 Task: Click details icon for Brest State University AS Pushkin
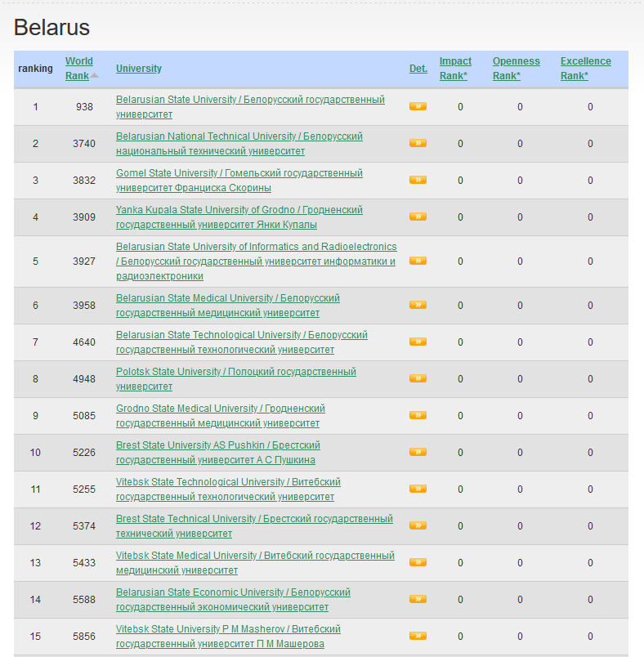click(x=418, y=452)
